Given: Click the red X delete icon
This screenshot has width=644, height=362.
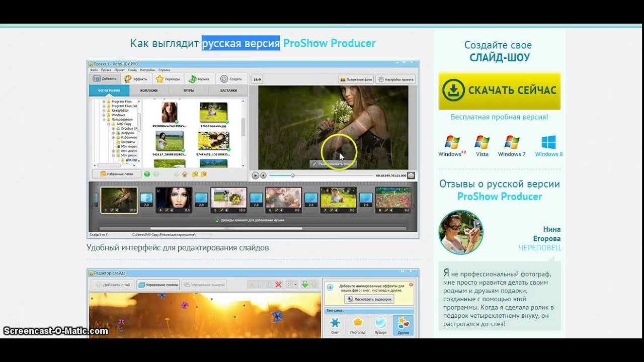Looking at the screenshot, I should pos(278,285).
